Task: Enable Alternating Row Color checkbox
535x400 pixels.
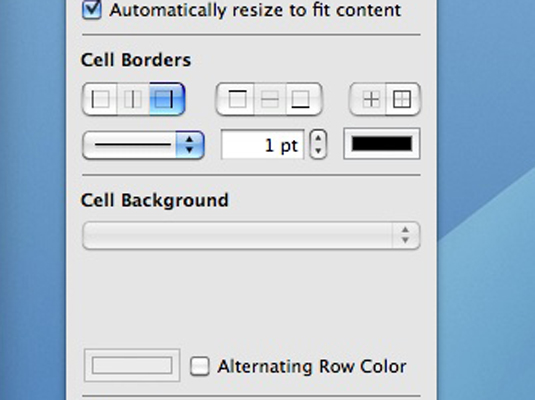Action: (x=200, y=366)
